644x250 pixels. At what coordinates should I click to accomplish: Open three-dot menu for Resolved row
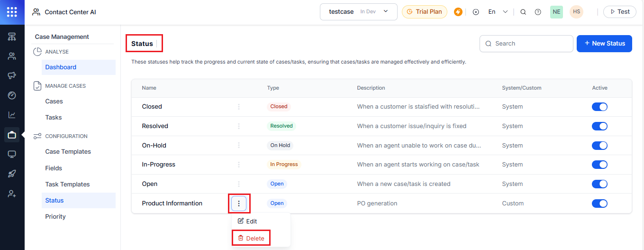point(239,126)
